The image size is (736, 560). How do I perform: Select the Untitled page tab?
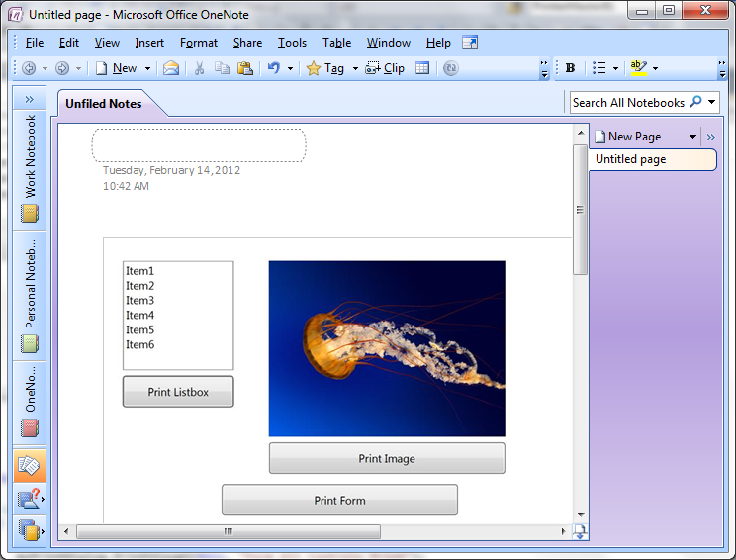pyautogui.click(x=653, y=159)
